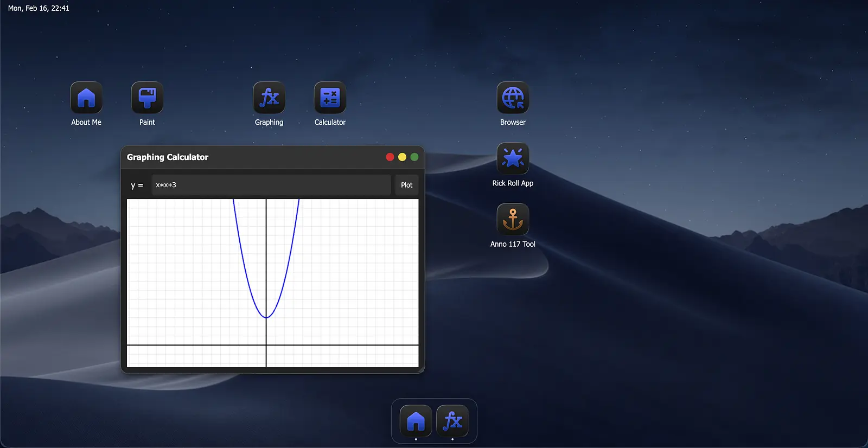The width and height of the screenshot is (868, 448).
Task: Maximize the window using the green button
Action: (414, 157)
